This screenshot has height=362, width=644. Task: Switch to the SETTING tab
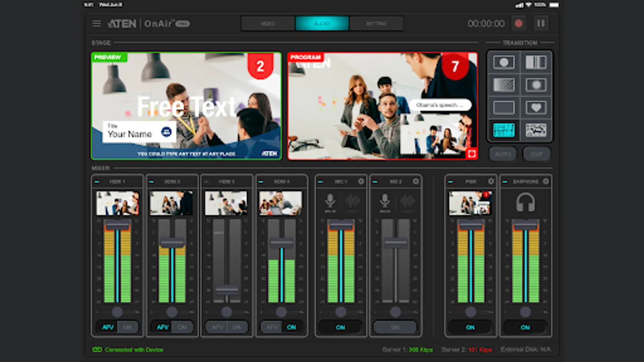376,24
